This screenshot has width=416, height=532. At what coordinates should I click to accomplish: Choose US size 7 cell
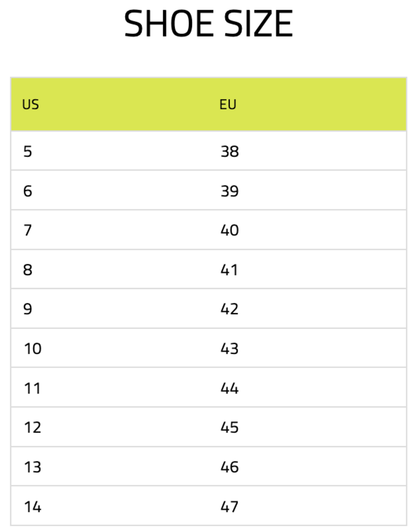28,230
